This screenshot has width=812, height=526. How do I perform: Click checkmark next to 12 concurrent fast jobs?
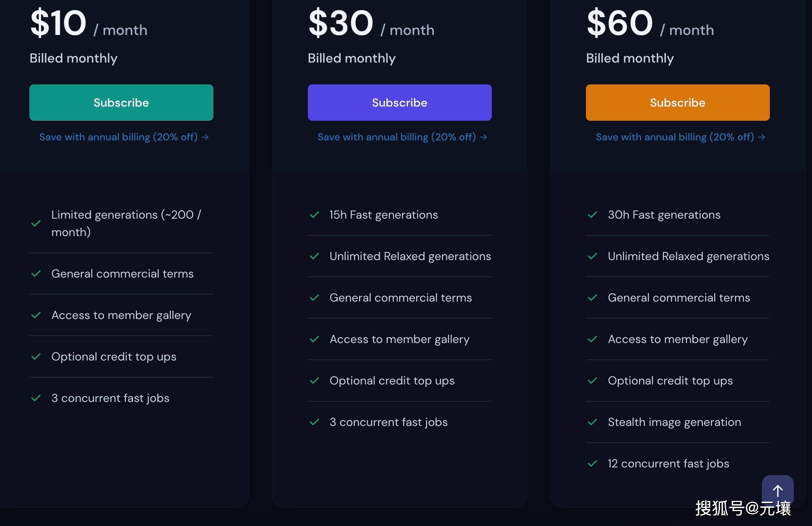(x=592, y=463)
